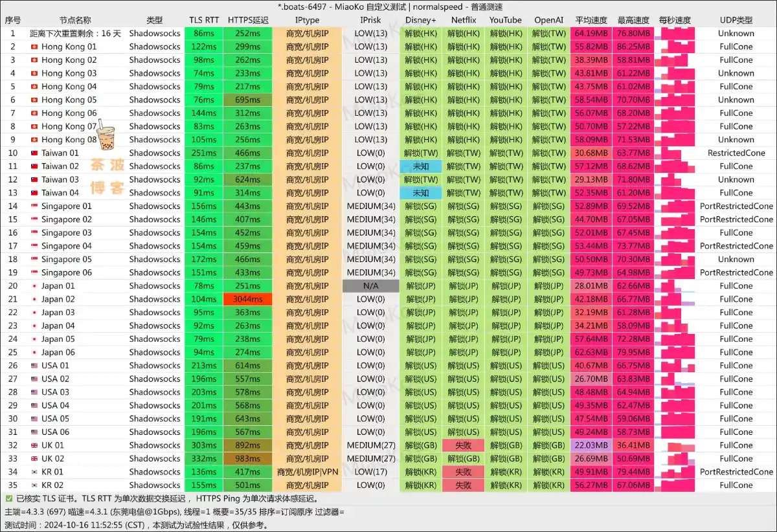
Task: Click the 3044ms HTTPS delay cell for Japan 02
Action: click(247, 299)
